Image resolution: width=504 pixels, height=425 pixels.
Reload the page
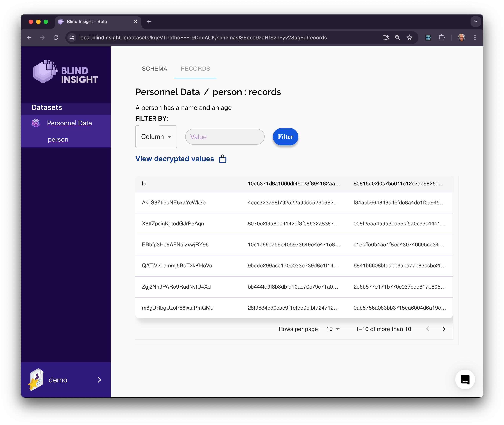point(56,38)
